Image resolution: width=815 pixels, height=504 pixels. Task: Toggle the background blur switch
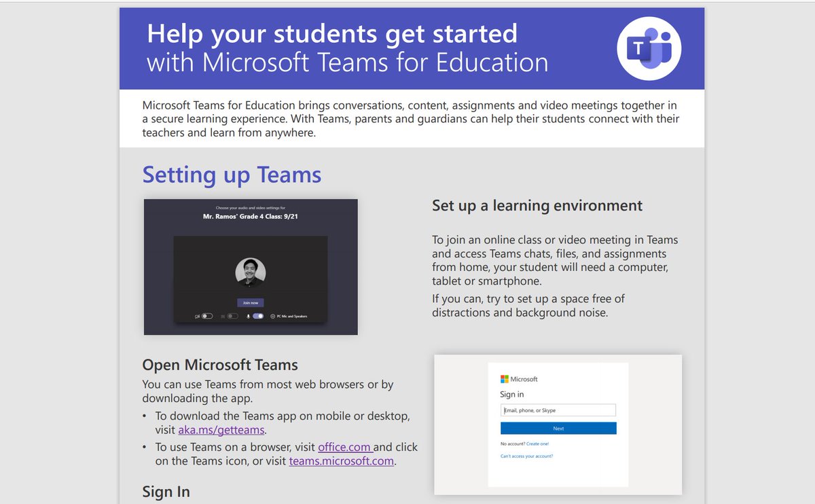[x=232, y=316]
